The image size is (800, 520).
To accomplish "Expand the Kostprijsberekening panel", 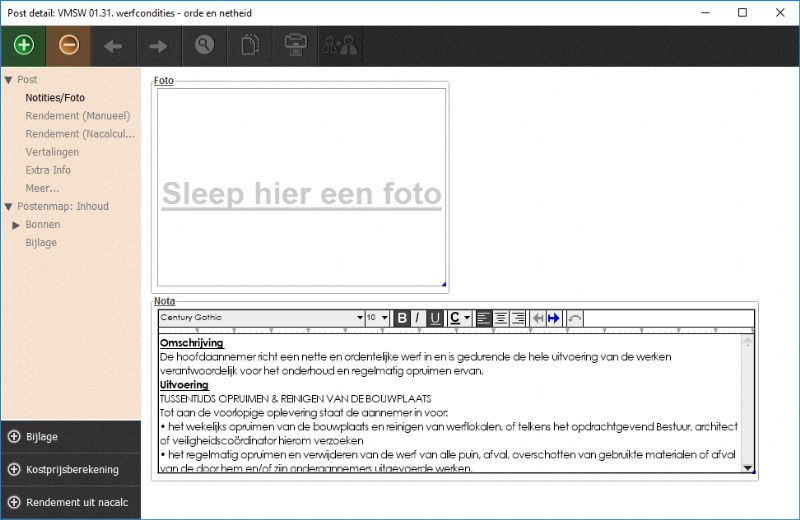I will click(70, 469).
